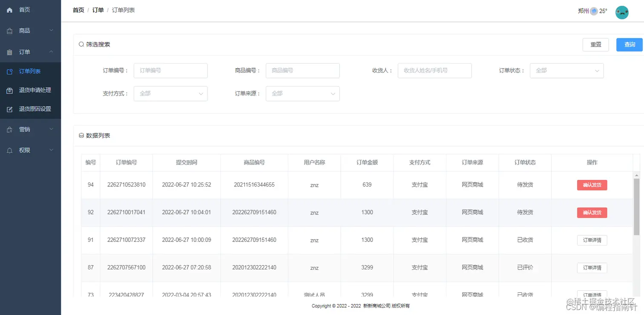The height and width of the screenshot is (315, 644).
Task: Open 退货原因设置 sidebar item
Action: click(x=30, y=109)
